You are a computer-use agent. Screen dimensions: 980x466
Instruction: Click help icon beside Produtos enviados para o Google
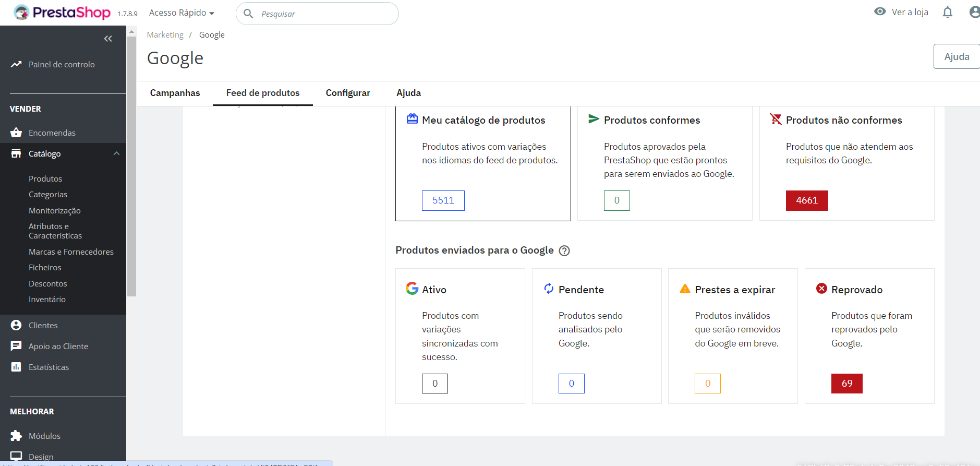click(564, 250)
